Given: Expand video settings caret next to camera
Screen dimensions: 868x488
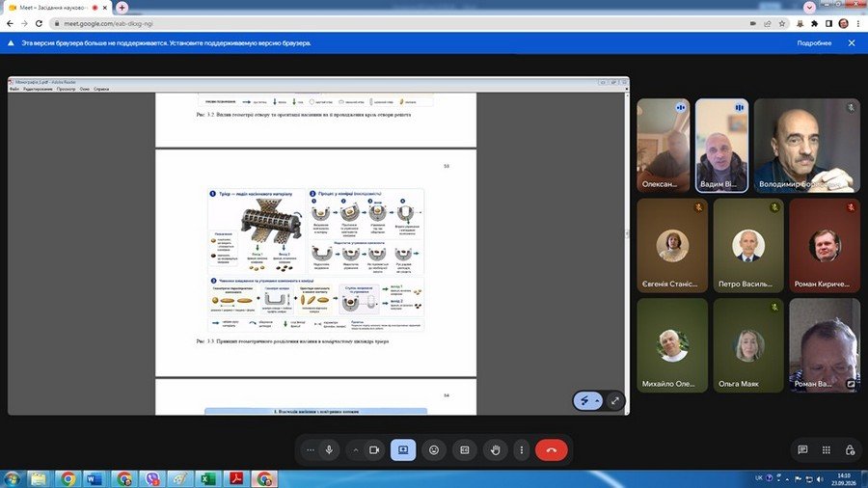Looking at the screenshot, I should (355, 449).
